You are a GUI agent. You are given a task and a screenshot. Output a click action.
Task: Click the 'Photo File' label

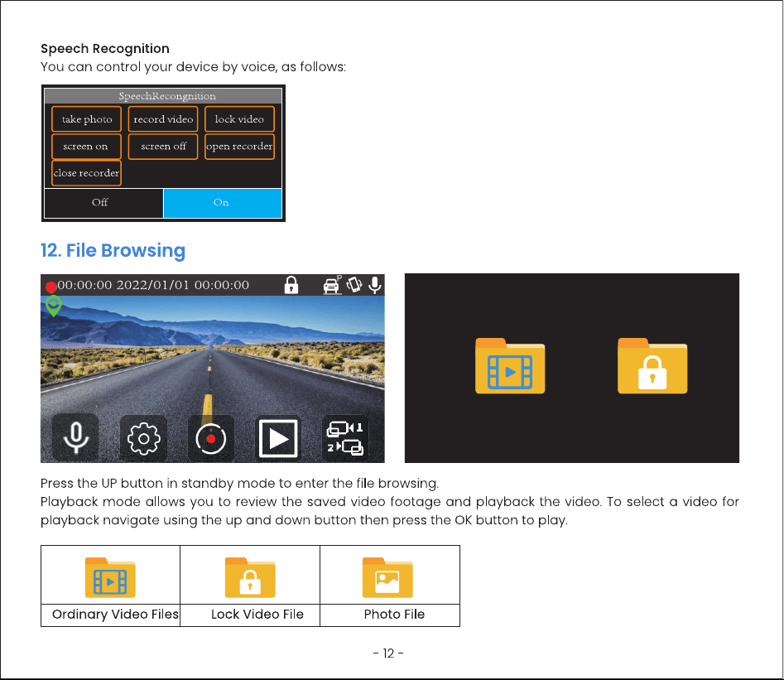[394, 614]
